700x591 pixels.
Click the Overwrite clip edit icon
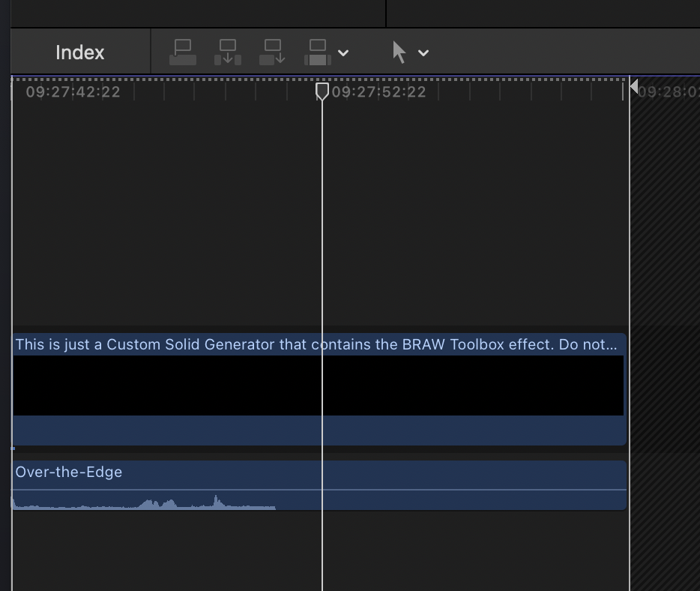[x=318, y=52]
